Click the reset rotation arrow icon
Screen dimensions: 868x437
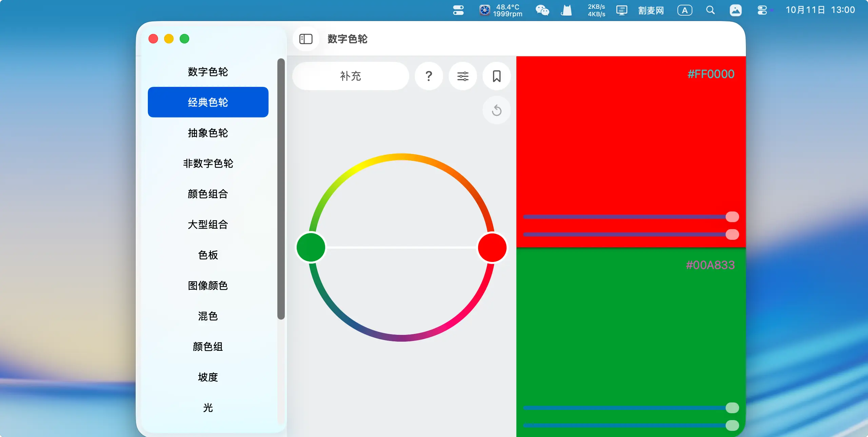(x=496, y=110)
